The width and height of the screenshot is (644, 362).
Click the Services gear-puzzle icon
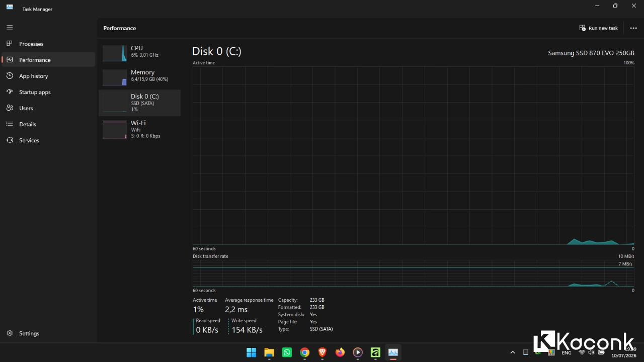coord(10,140)
